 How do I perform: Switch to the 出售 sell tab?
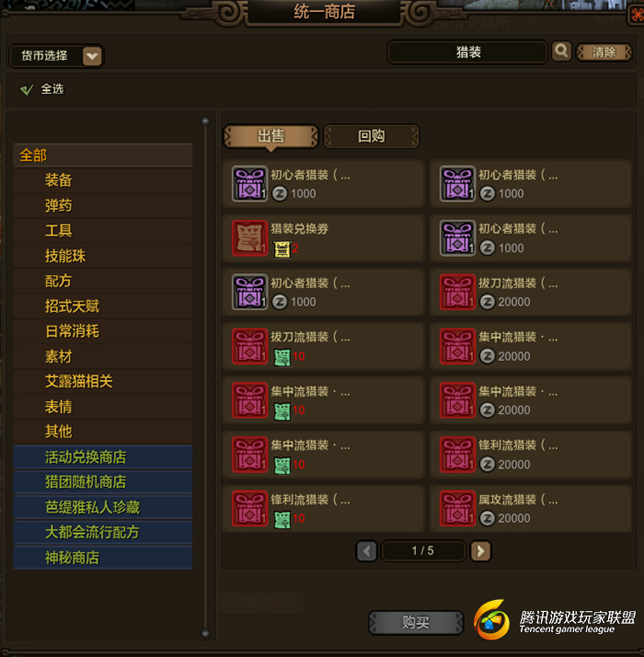271,136
